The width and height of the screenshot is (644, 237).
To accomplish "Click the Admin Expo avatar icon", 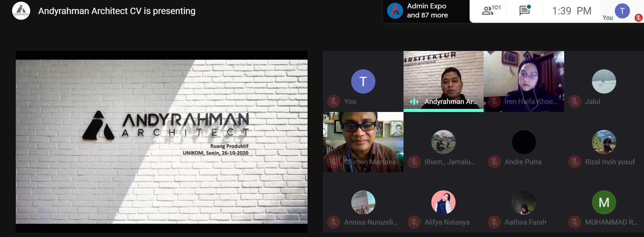I will tap(395, 11).
